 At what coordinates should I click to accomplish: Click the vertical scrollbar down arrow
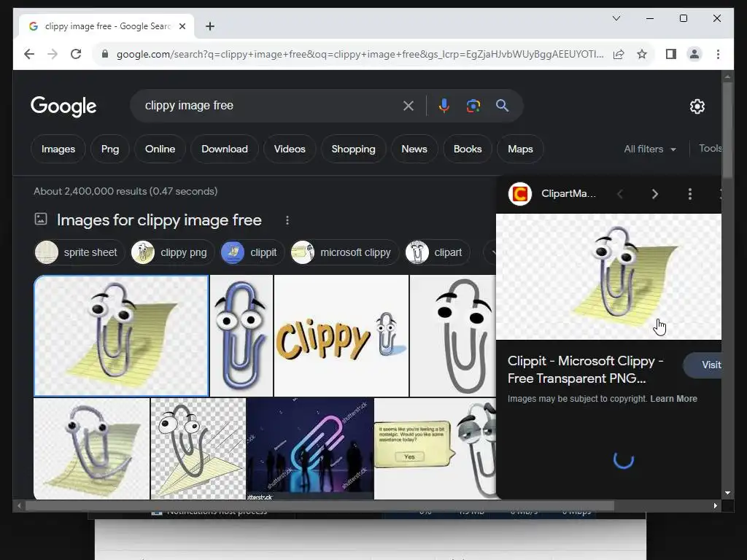727,494
